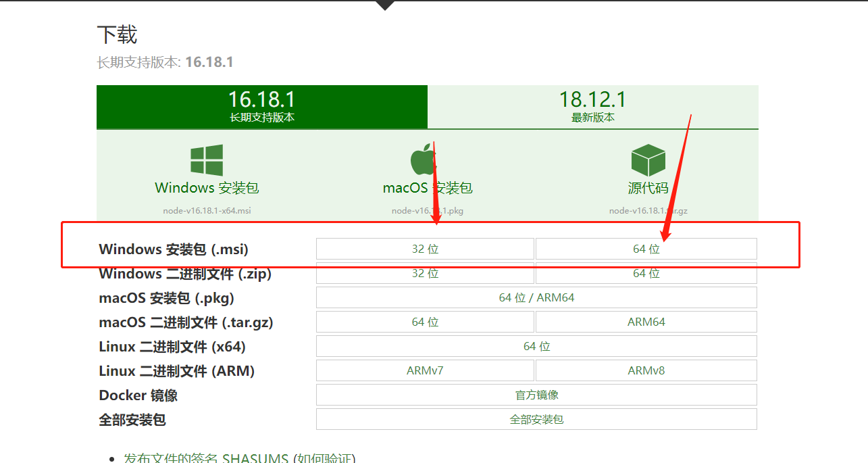Click the source code cube icon
This screenshot has width=868, height=463.
[648, 161]
